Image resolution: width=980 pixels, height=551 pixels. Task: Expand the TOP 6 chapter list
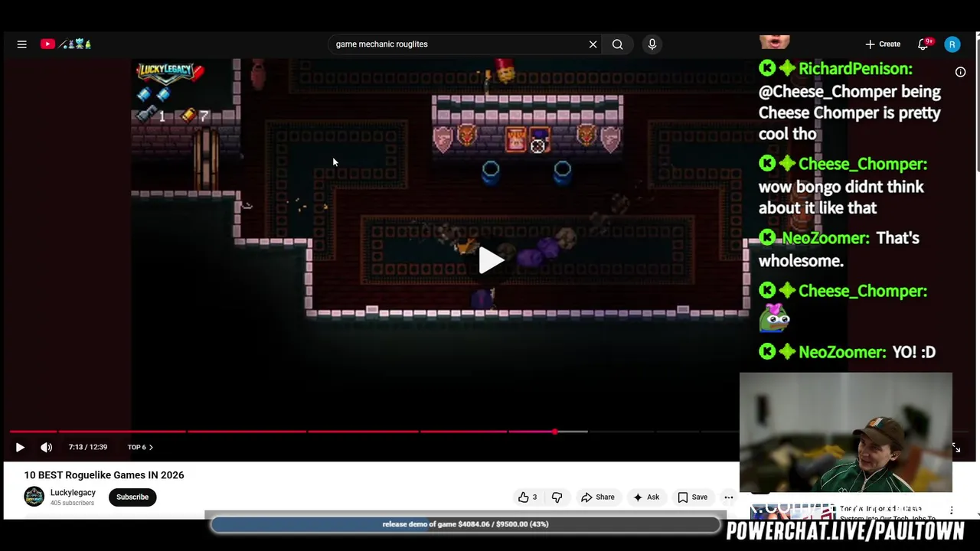click(x=140, y=447)
